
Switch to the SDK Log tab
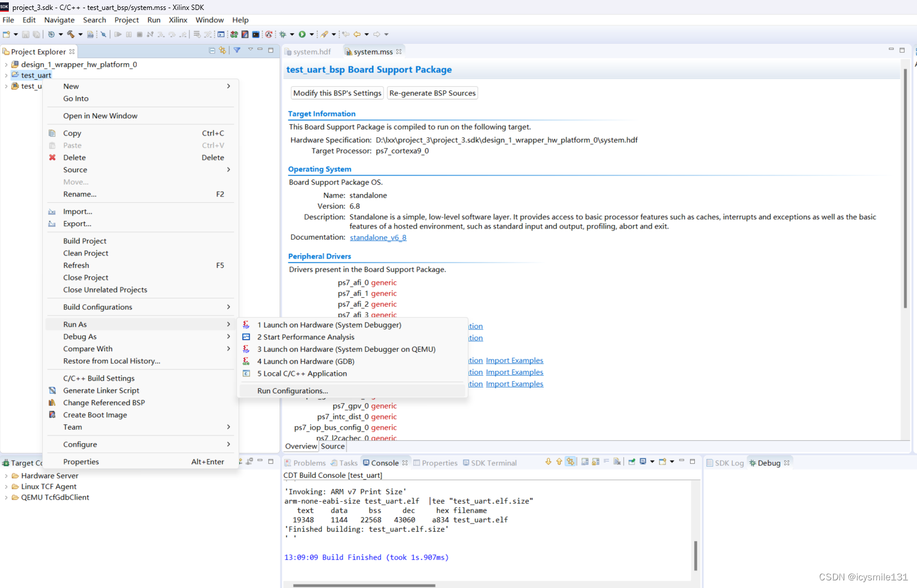[725, 463]
